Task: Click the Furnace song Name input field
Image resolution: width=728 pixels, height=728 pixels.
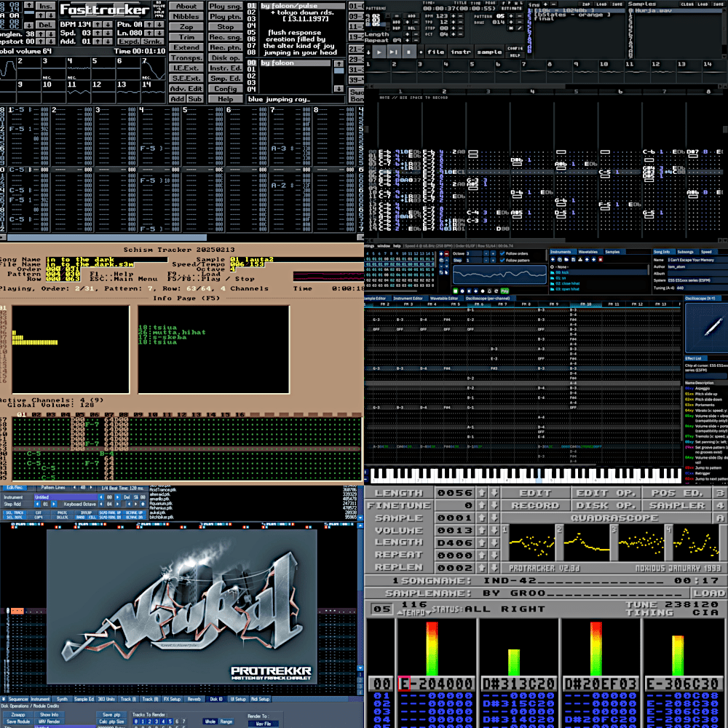Action: [698, 260]
